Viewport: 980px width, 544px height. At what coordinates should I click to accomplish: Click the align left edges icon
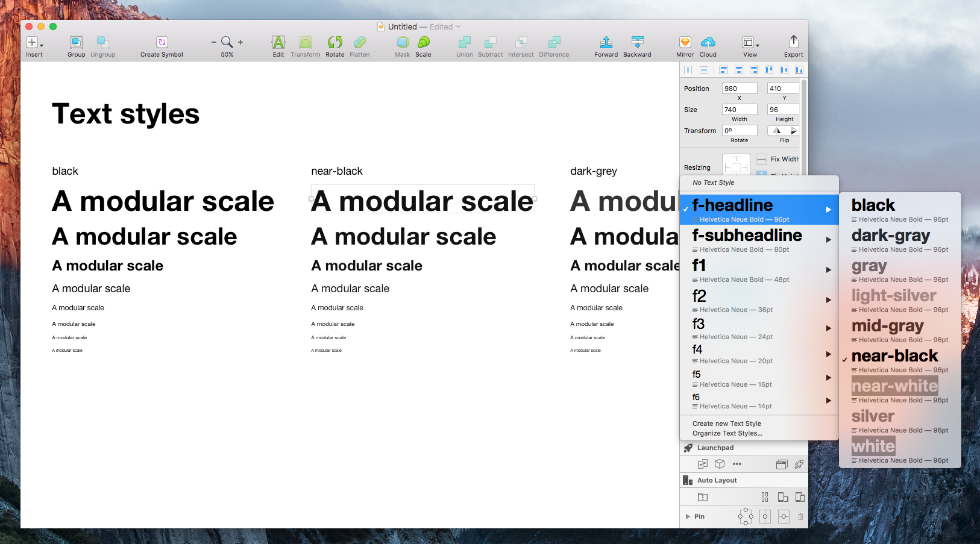pos(723,70)
